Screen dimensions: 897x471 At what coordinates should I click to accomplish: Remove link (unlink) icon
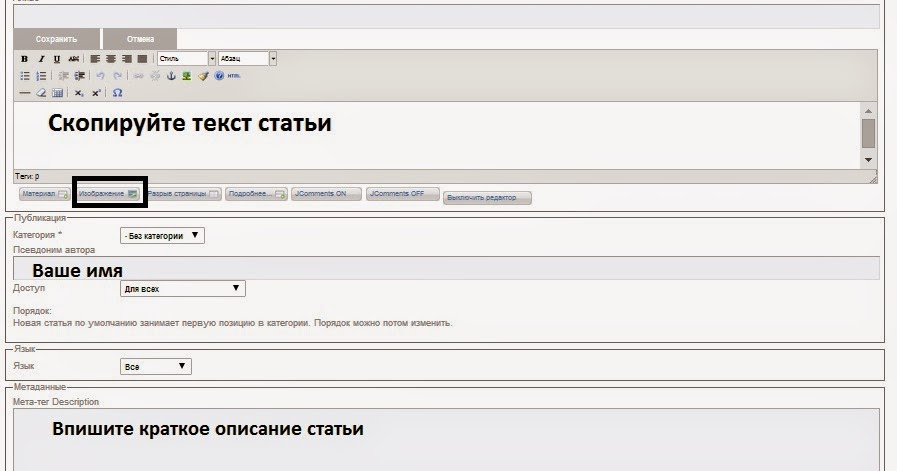[155, 76]
